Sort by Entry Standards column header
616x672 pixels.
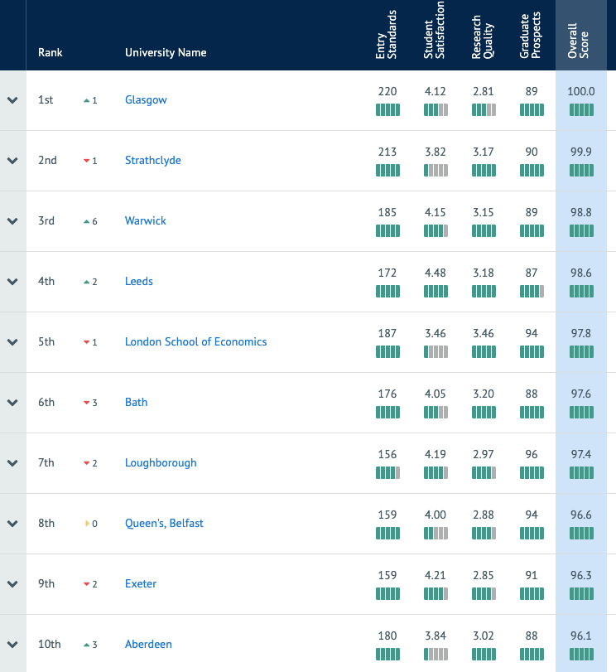[x=387, y=35]
